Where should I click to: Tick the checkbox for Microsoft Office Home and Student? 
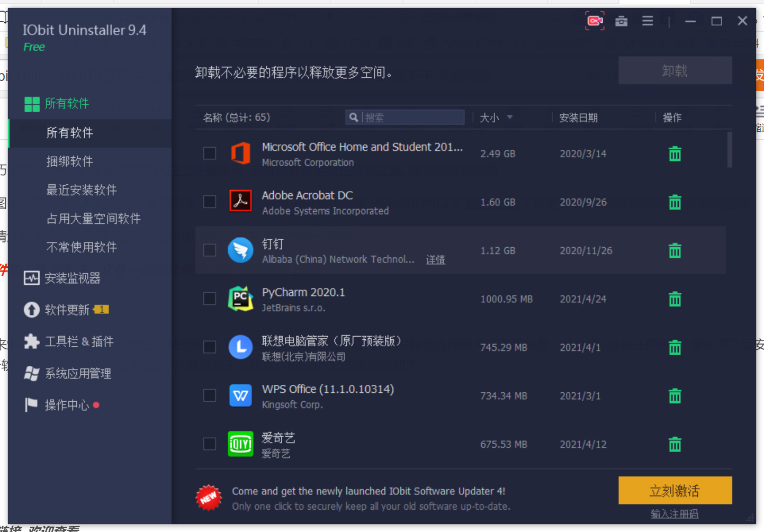pyautogui.click(x=210, y=154)
